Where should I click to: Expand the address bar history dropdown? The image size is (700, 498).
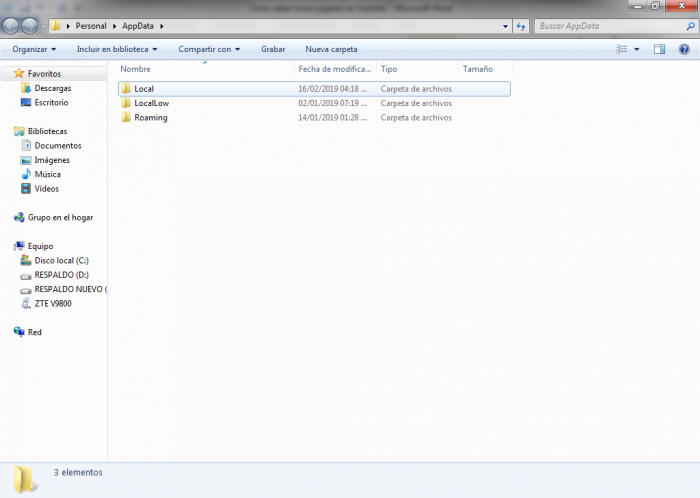(505, 26)
